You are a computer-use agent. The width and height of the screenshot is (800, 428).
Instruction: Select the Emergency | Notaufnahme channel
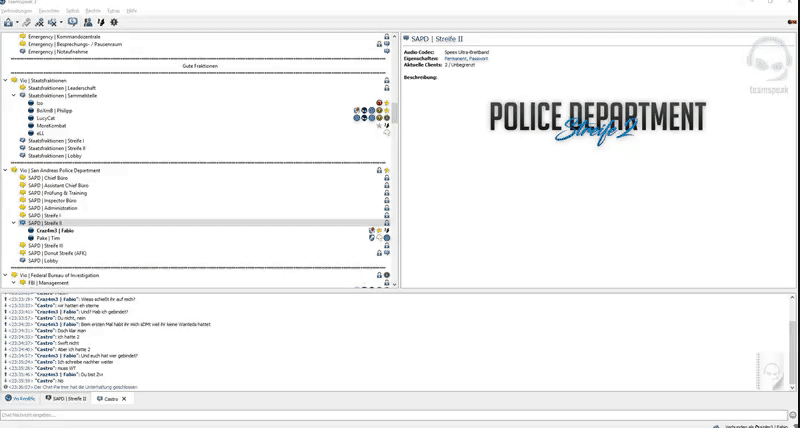click(58, 52)
